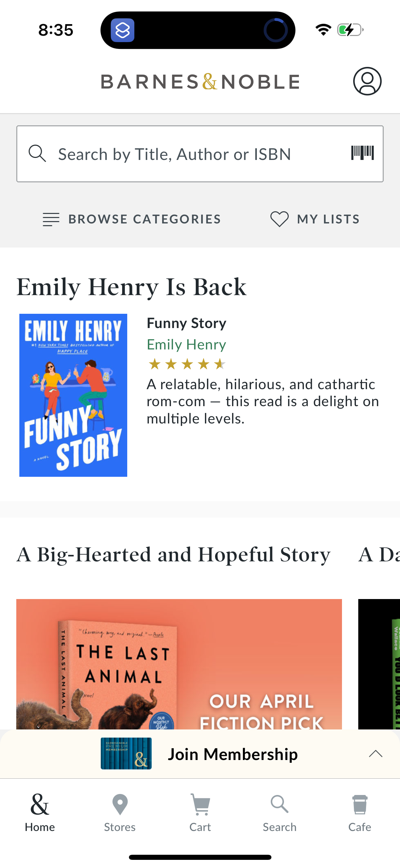400x868 pixels.
Task: Tap the Barnes & Noble logo
Action: coord(200,82)
